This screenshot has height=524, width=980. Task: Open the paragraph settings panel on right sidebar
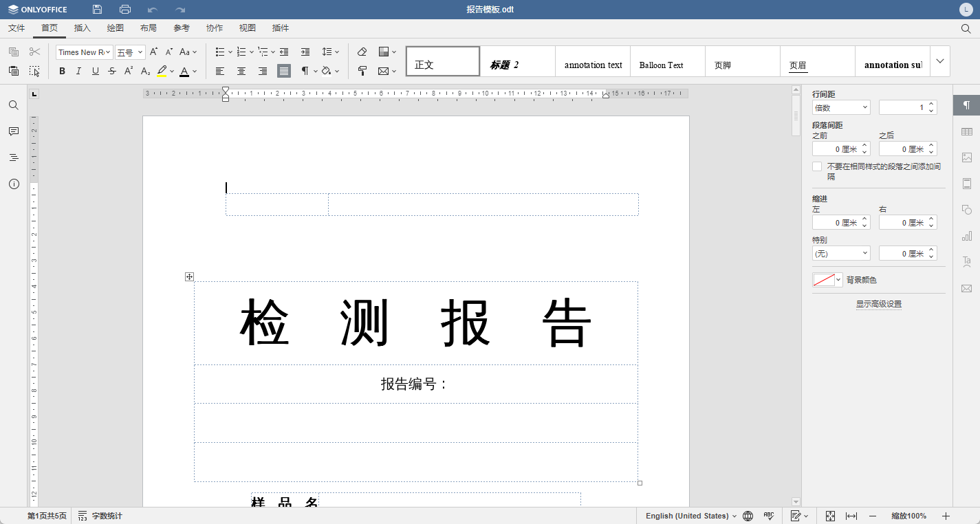coord(967,105)
